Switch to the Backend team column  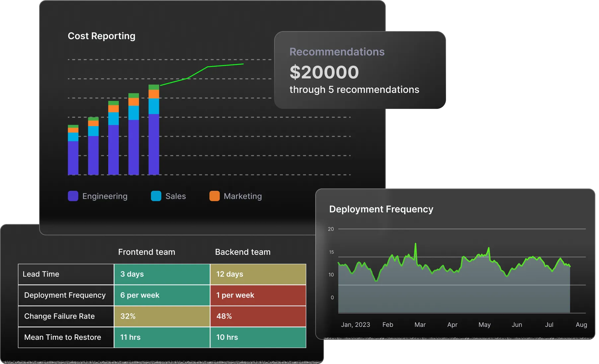pos(243,252)
